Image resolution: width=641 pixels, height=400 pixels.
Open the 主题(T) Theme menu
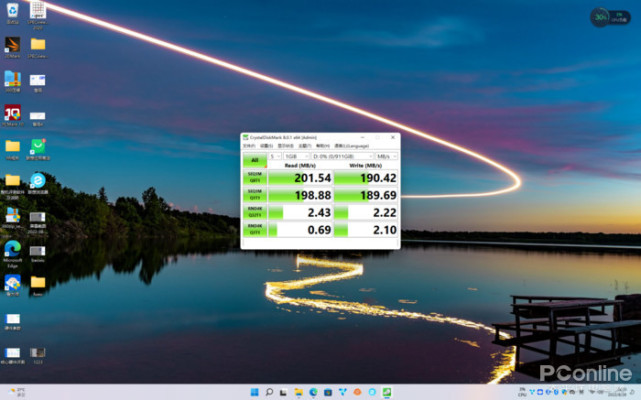(x=302, y=145)
